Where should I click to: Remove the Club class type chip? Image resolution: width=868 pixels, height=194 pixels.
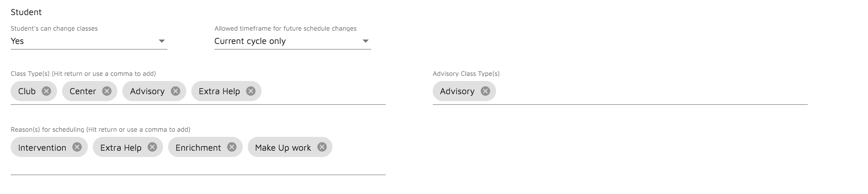pyautogui.click(x=46, y=91)
